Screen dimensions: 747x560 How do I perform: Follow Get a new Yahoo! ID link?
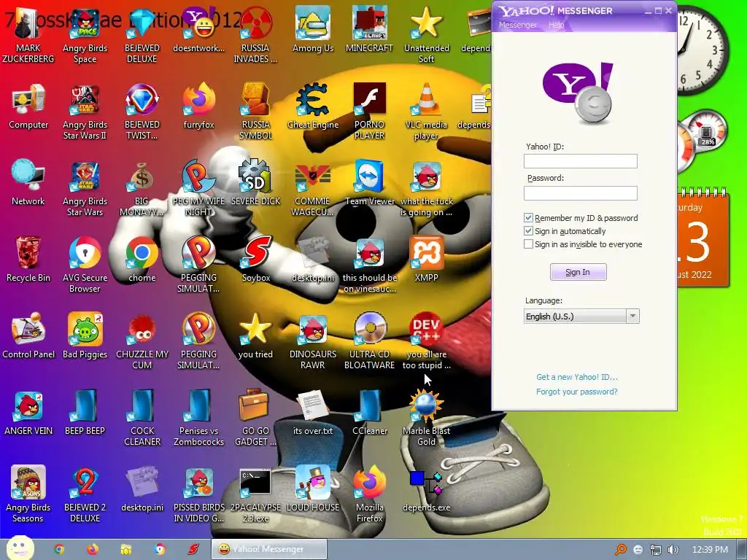(x=577, y=377)
